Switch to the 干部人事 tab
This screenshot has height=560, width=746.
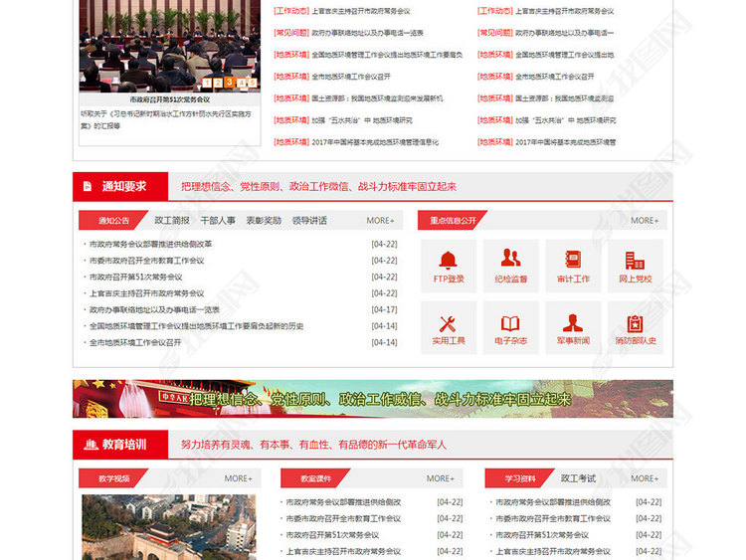218,220
